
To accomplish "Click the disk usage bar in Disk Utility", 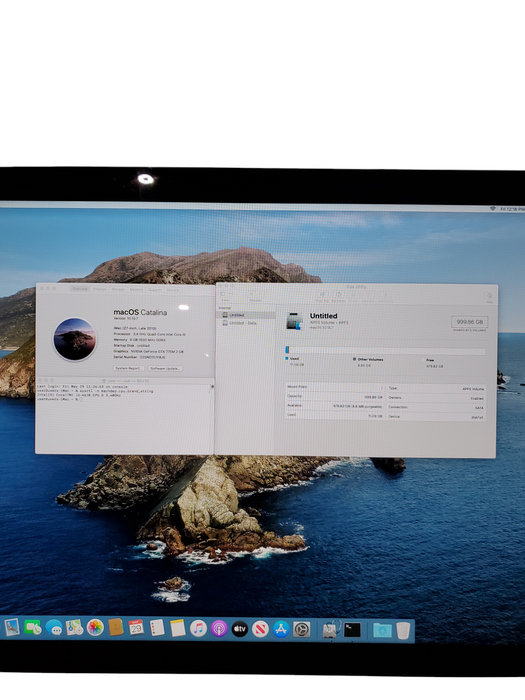I will pyautogui.click(x=385, y=351).
